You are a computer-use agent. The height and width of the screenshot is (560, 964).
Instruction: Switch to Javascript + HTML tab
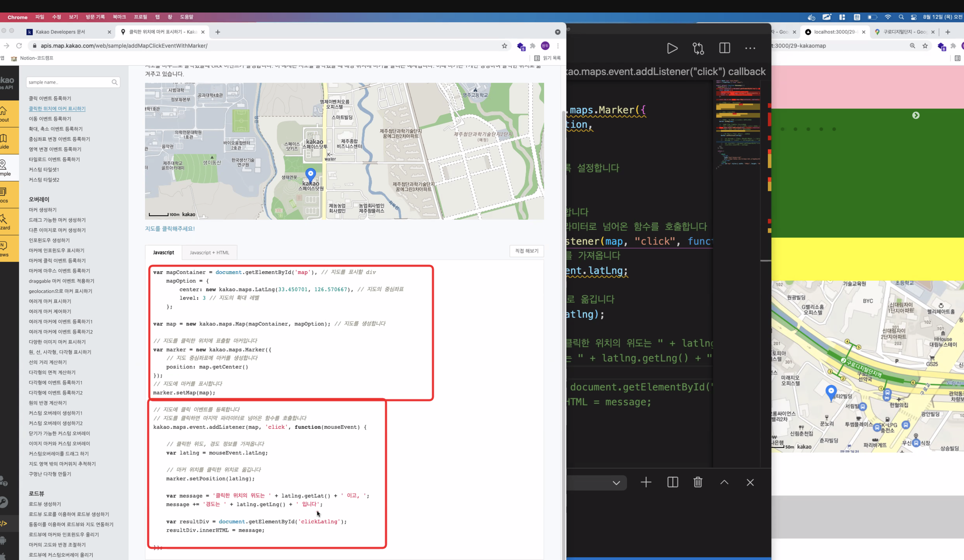click(x=209, y=253)
